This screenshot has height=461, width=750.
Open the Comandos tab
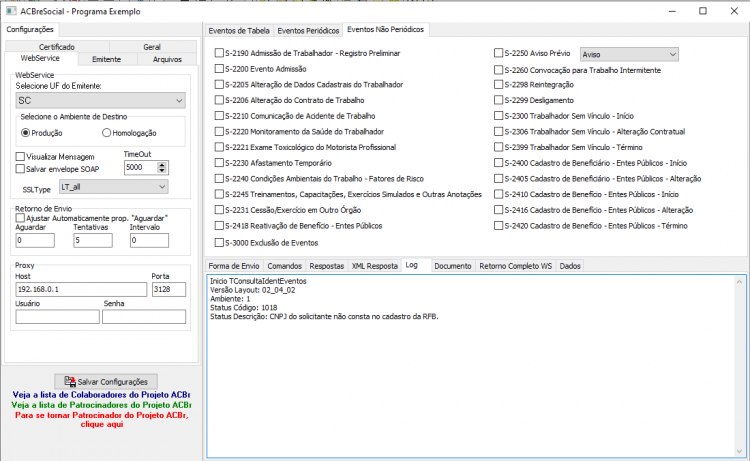coord(285,266)
